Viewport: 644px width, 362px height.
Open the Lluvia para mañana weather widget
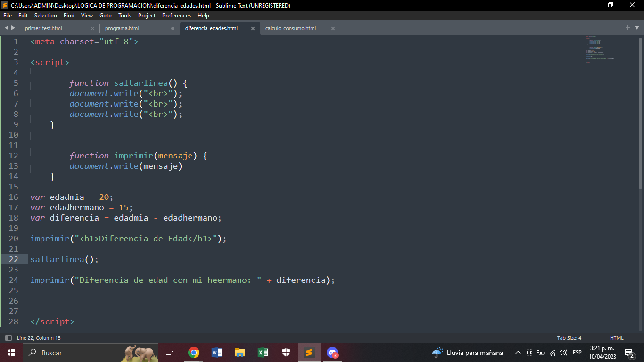pyautogui.click(x=467, y=353)
